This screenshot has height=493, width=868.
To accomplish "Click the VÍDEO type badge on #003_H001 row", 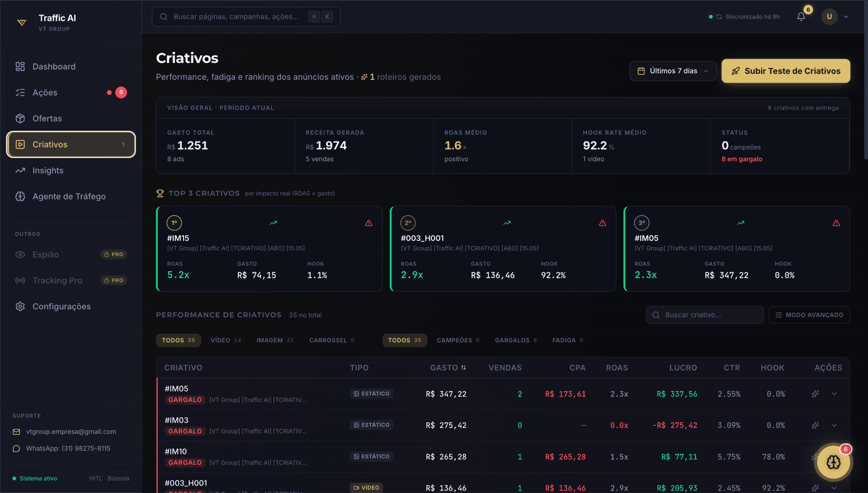I will pos(366,488).
